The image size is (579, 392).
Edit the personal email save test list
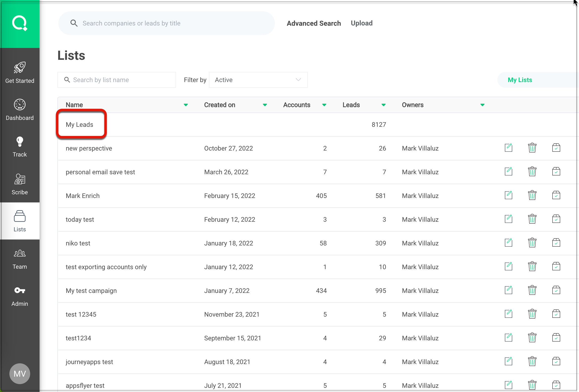coord(508,171)
